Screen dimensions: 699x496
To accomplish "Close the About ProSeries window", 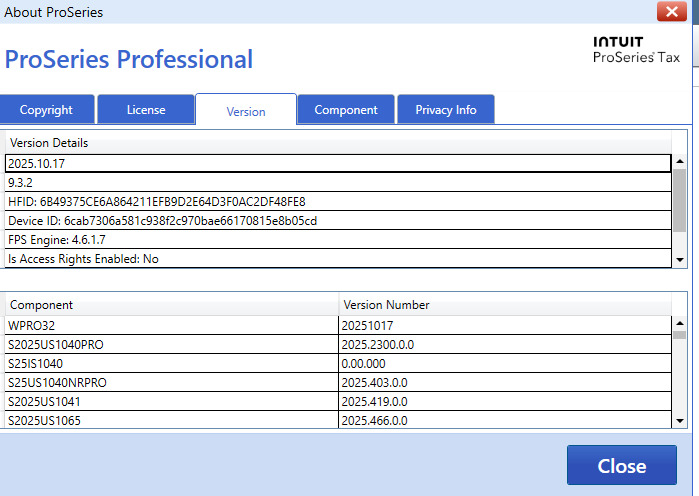I will [672, 11].
